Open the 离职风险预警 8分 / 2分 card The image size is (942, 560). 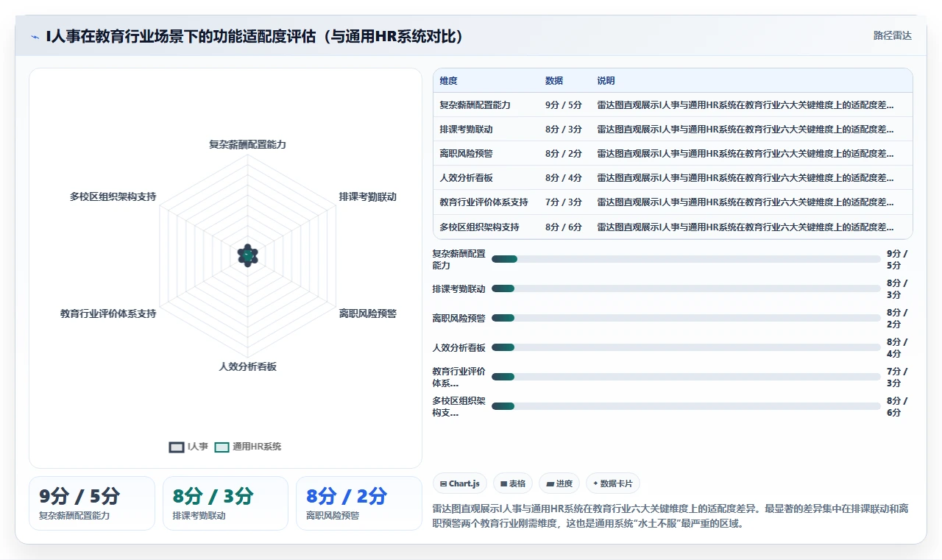click(x=359, y=503)
